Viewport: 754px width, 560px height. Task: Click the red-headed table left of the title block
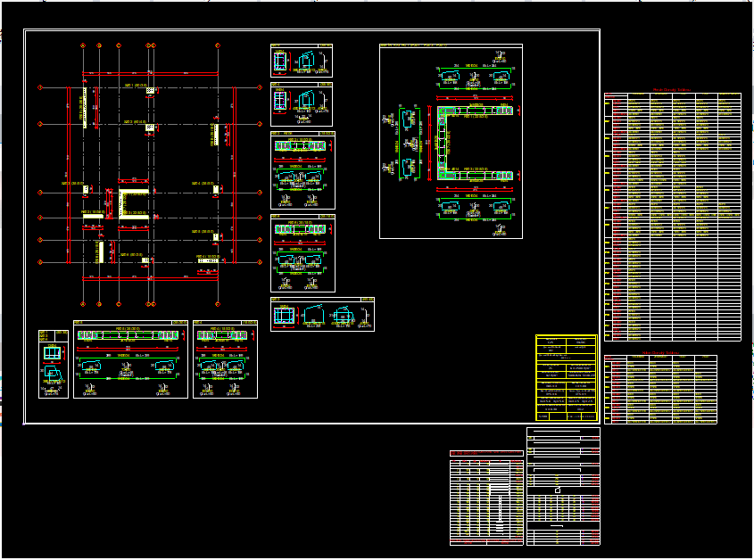tap(486, 498)
